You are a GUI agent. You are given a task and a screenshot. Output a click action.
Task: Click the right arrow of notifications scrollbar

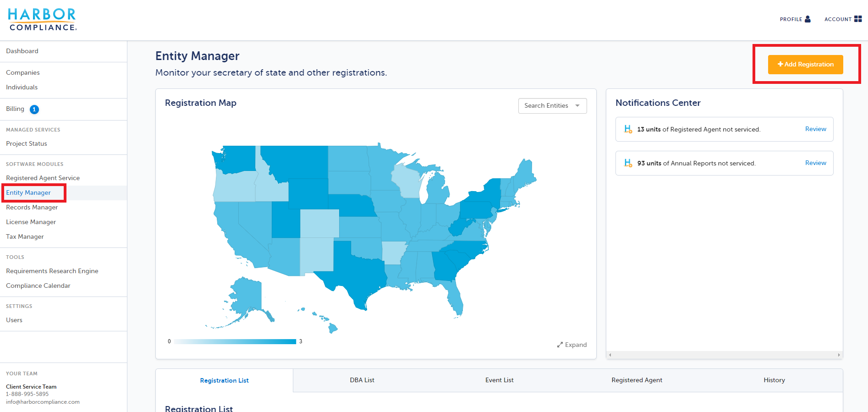(x=839, y=355)
